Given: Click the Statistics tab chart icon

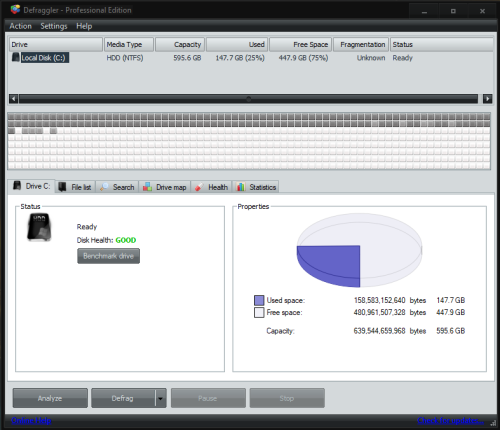Looking at the screenshot, I should [x=241, y=187].
